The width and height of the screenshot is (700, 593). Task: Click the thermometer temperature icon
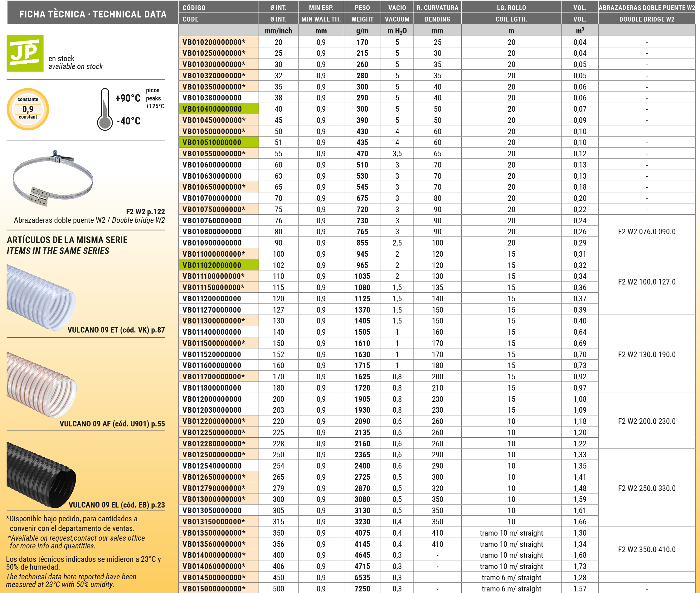click(105, 109)
